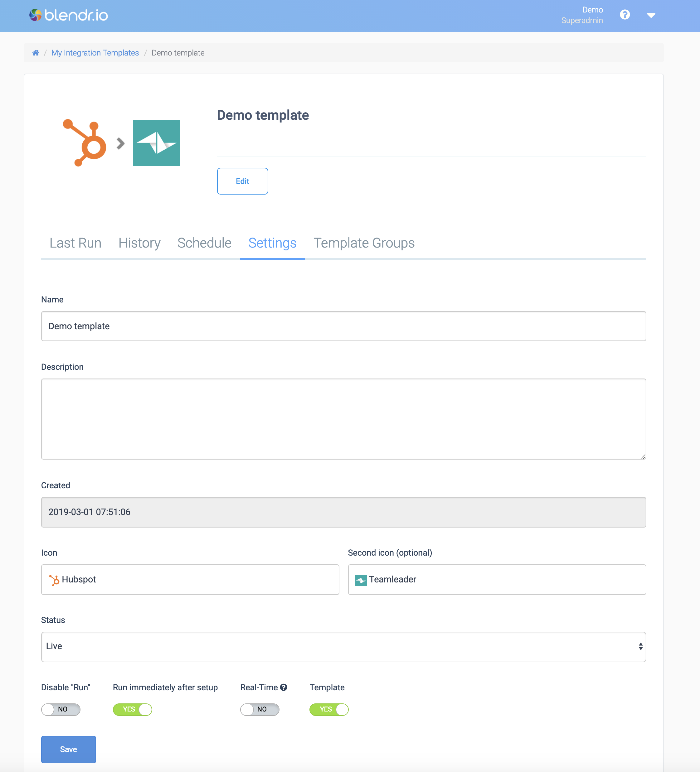
Task: Select the Settings tab
Action: click(272, 243)
